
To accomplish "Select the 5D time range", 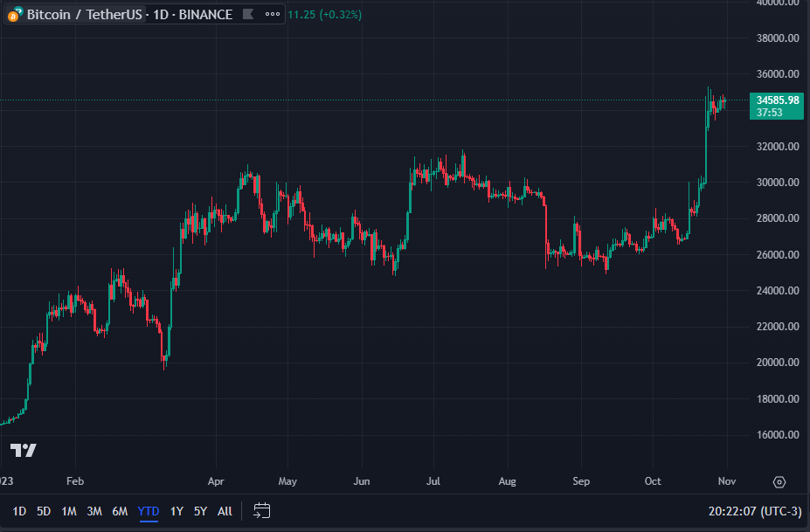I will [x=44, y=511].
